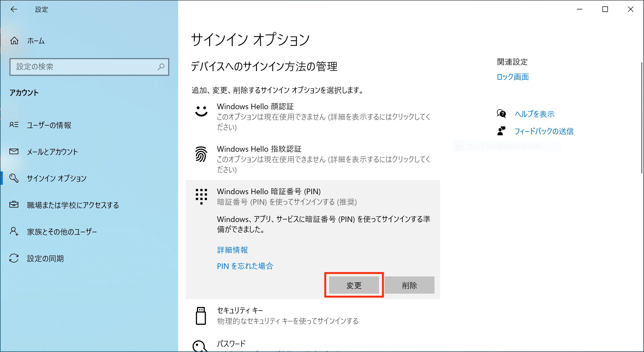This screenshot has height=352, width=644.
Task: Click the サインイン オプション key icon
Action: [14, 178]
